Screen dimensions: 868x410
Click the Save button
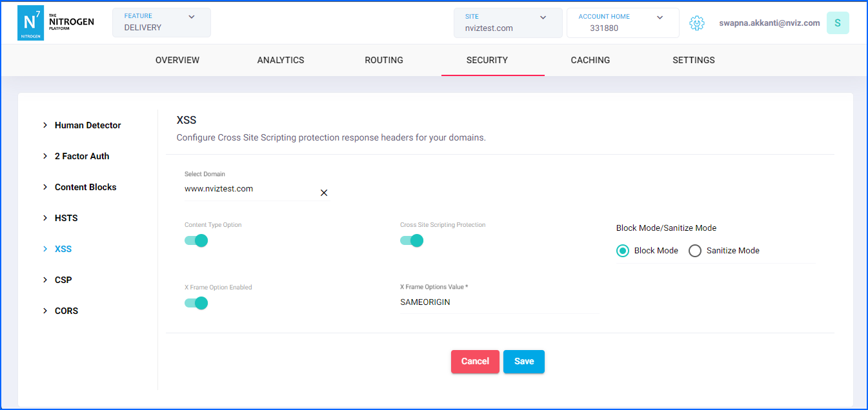(x=523, y=362)
